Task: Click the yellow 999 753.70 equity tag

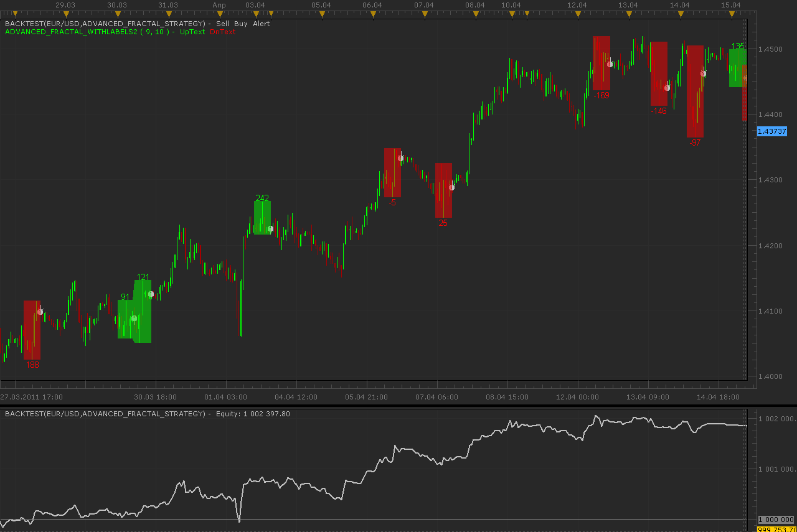Action: [776, 529]
